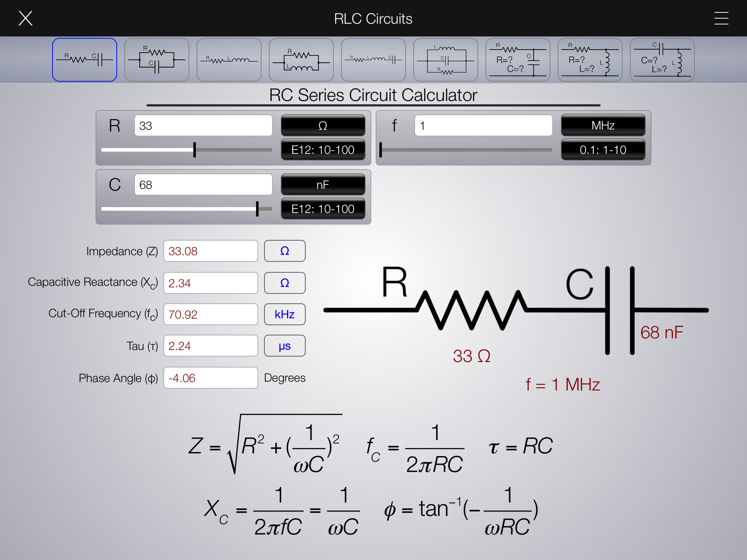
Task: Change frequency unit from MHz
Action: [603, 125]
